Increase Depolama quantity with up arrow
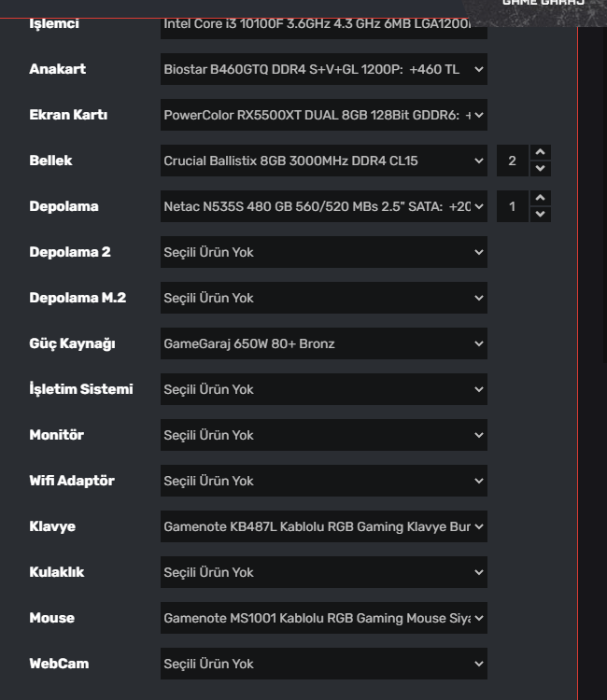607x700 pixels. pos(540,198)
